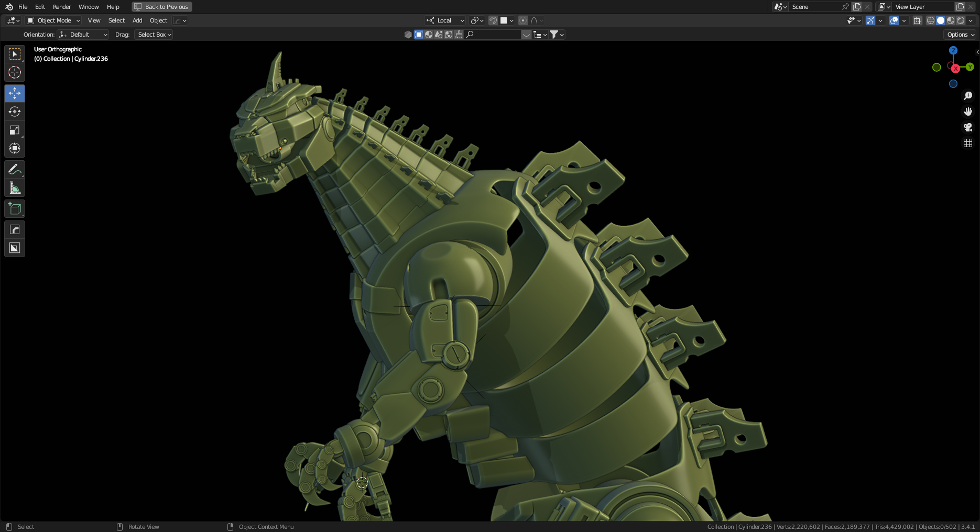The height and width of the screenshot is (532, 980).
Task: Switch orthographic/perspective with grid icon
Action: click(x=968, y=143)
